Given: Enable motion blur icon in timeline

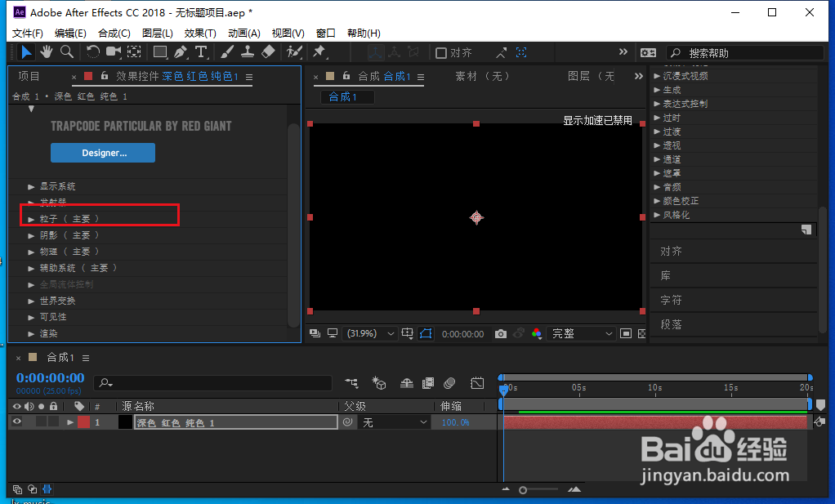Looking at the screenshot, I should click(x=449, y=383).
